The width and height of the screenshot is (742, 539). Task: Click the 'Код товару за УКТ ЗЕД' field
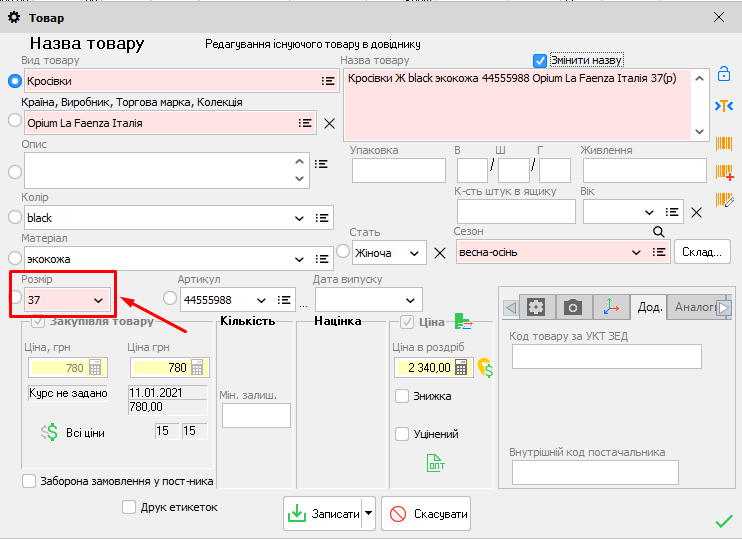[x=606, y=356]
